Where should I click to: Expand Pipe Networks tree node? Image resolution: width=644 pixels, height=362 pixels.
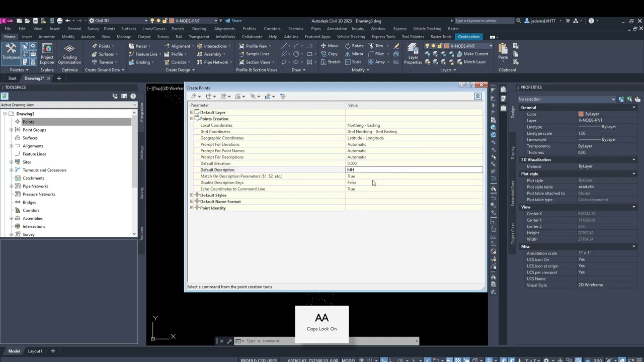11,186
